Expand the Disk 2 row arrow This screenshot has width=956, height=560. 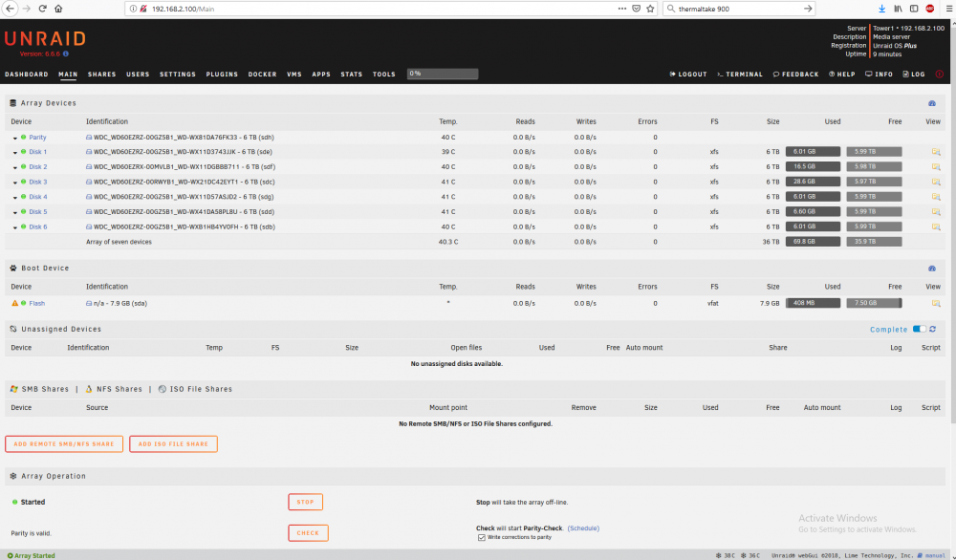15,167
